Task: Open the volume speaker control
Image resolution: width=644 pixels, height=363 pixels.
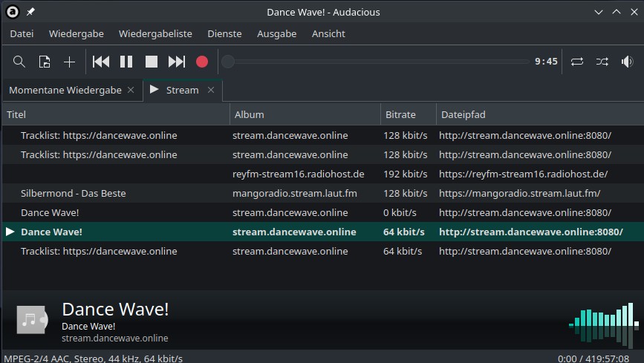Action: pyautogui.click(x=627, y=62)
